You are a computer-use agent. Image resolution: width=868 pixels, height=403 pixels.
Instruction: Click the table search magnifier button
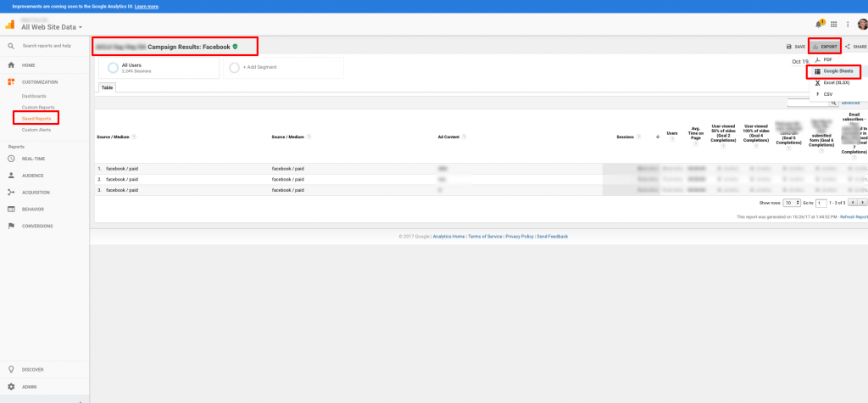(832, 104)
